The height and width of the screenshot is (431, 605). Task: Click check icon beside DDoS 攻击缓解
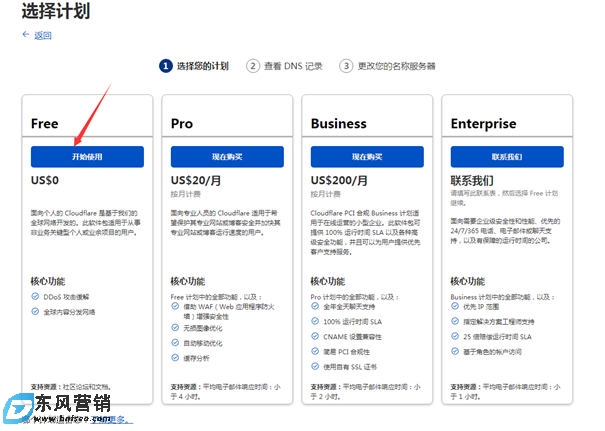pyautogui.click(x=35, y=296)
